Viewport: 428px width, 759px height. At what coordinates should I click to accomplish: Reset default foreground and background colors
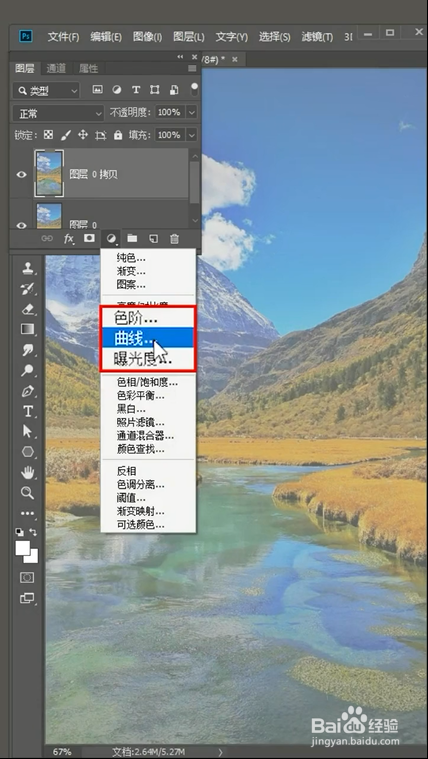19,531
